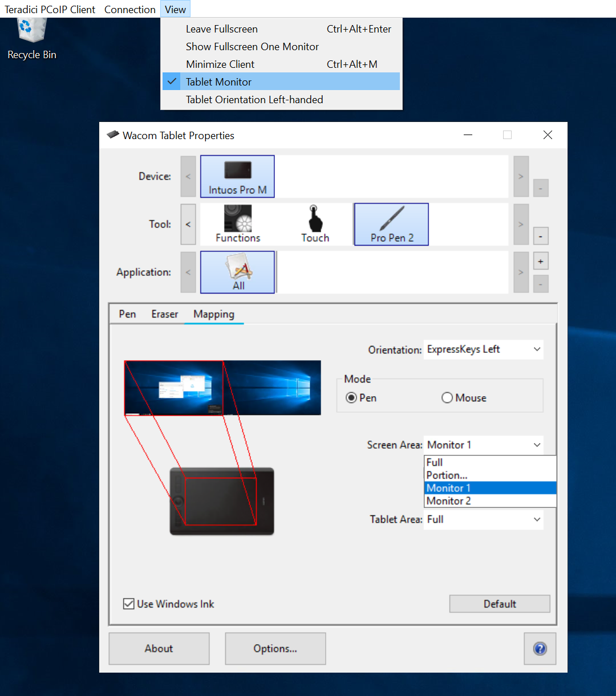Choose Monitor 1 in Screen Area list
616x696 pixels.
coord(491,488)
